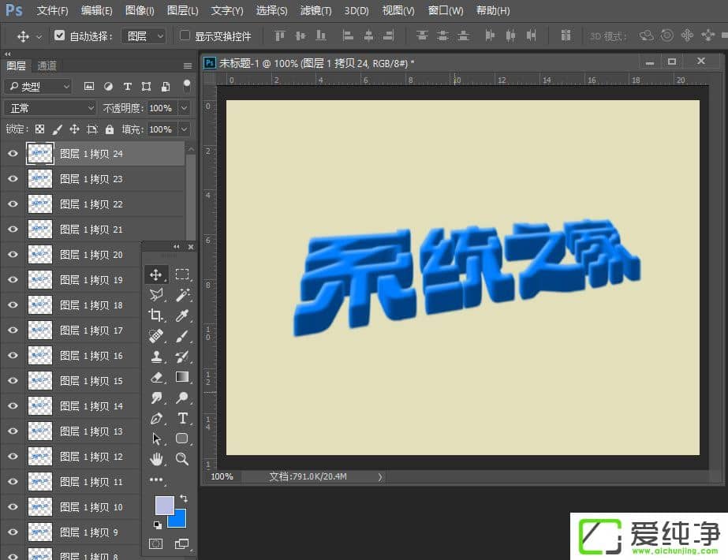Select the Crop tool in the toolbox
The width and height of the screenshot is (728, 560).
pyautogui.click(x=155, y=315)
